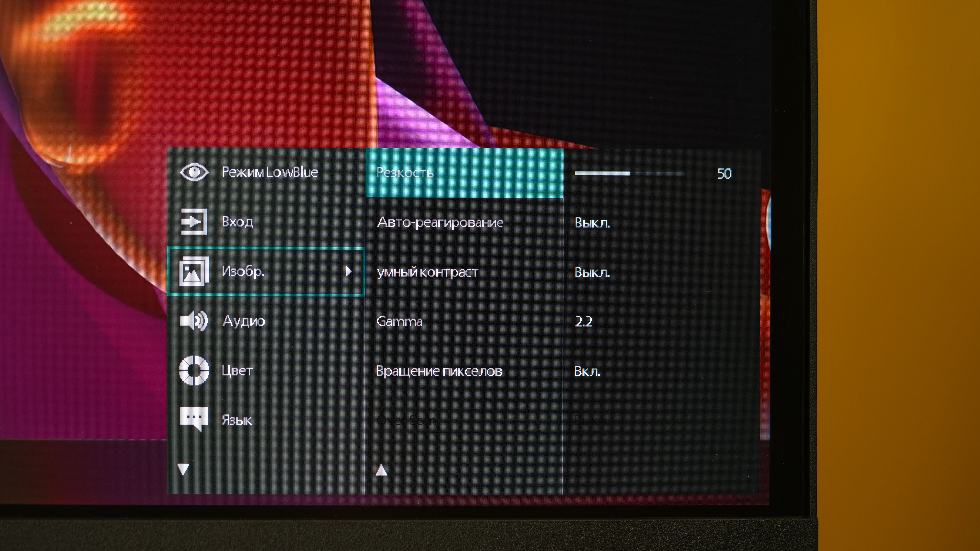Click the color wheel icon for Цвет
The height and width of the screenshot is (551, 980).
tap(194, 370)
